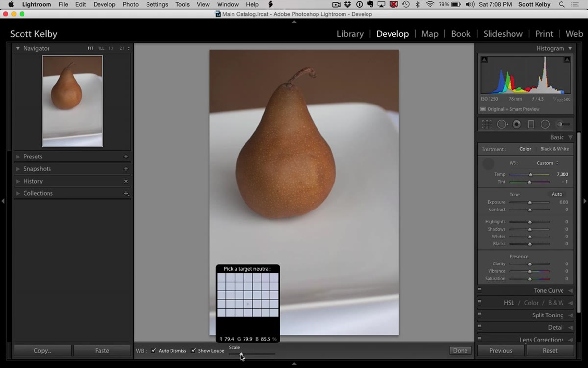Image resolution: width=588 pixels, height=368 pixels.
Task: Collapse left panel group arrow
Action: pyautogui.click(x=3, y=201)
